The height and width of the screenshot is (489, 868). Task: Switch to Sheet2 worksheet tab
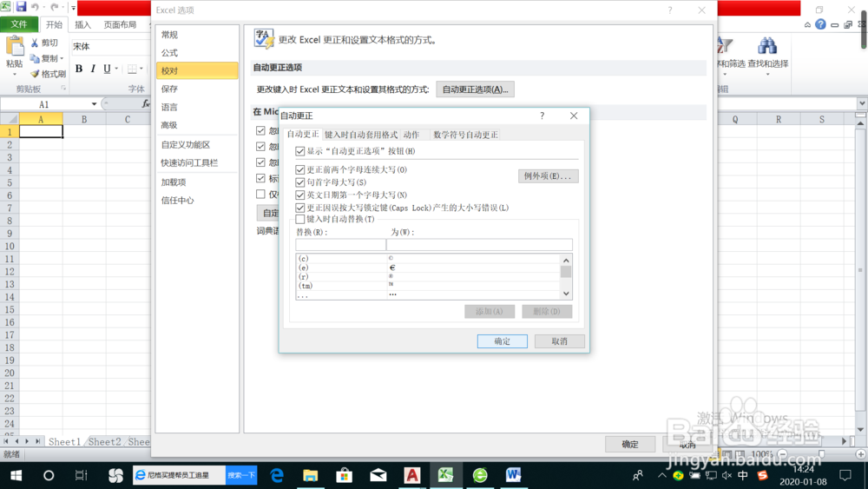tap(105, 441)
